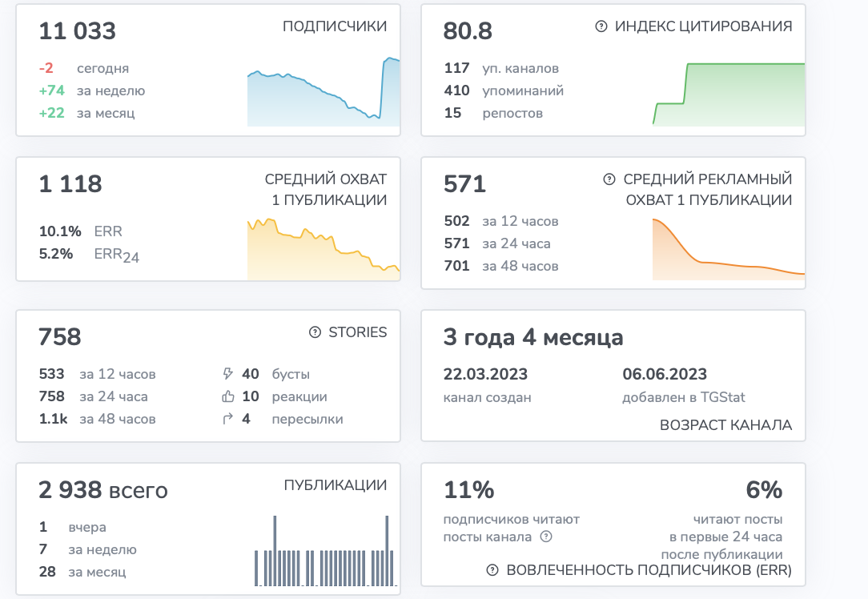Screen dimensions: 868x599
Task: Click help icon after 'посты канала'
Action: pos(546,536)
